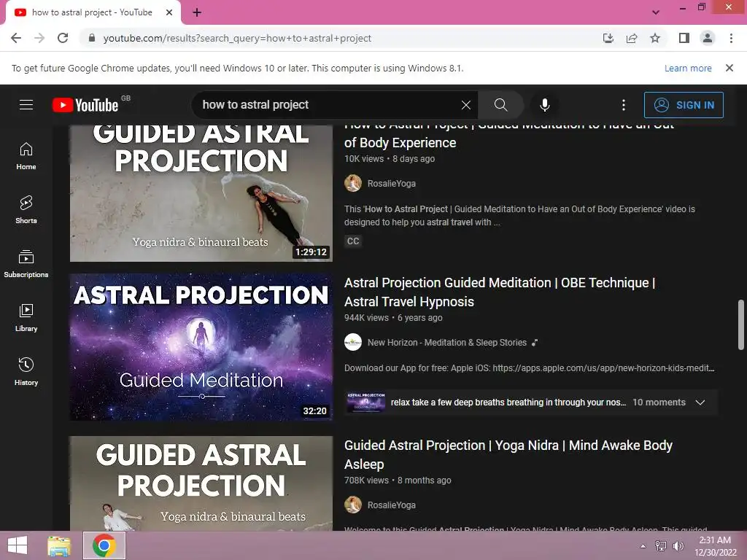Click the page vertical scrollbar
This screenshot has height=560, width=747.
pos(741,324)
